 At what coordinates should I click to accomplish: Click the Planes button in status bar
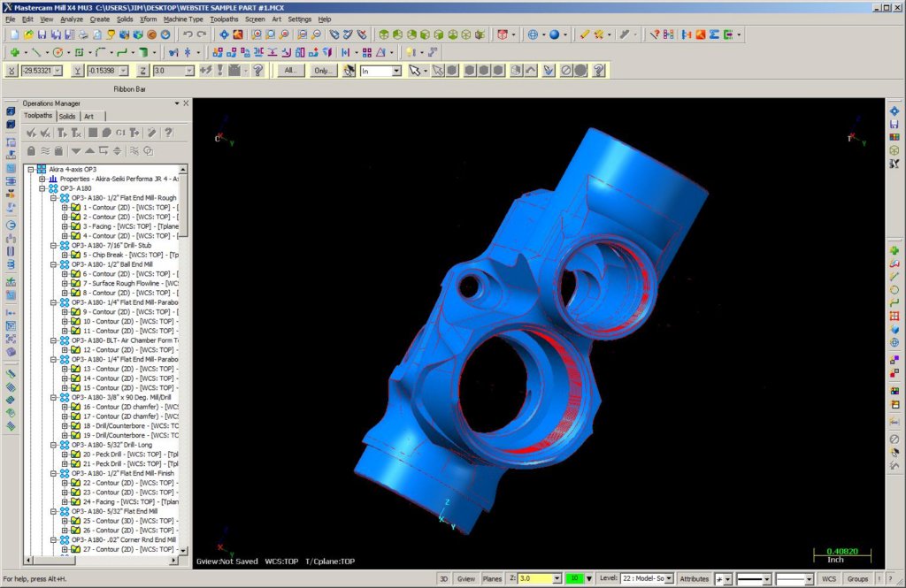(492, 578)
